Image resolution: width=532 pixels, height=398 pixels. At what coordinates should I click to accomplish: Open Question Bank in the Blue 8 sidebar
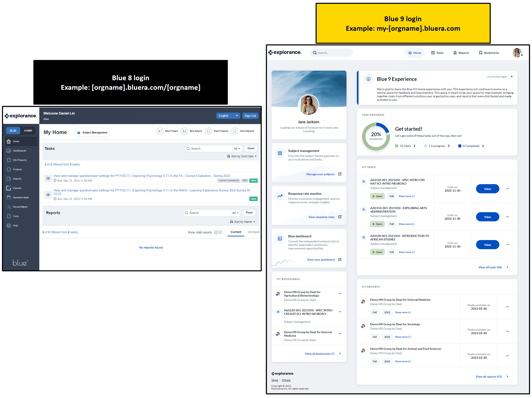pos(21,198)
